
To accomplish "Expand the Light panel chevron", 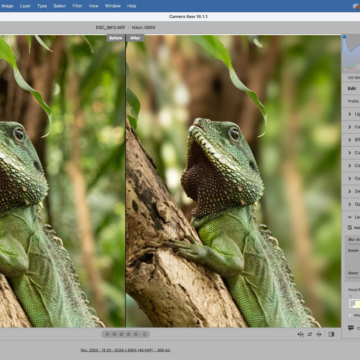I will [x=350, y=114].
